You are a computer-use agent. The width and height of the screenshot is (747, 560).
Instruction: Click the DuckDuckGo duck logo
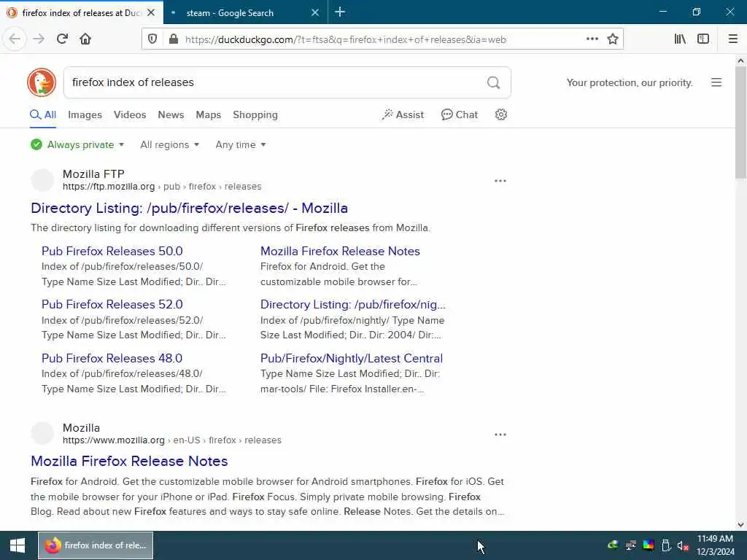point(42,82)
